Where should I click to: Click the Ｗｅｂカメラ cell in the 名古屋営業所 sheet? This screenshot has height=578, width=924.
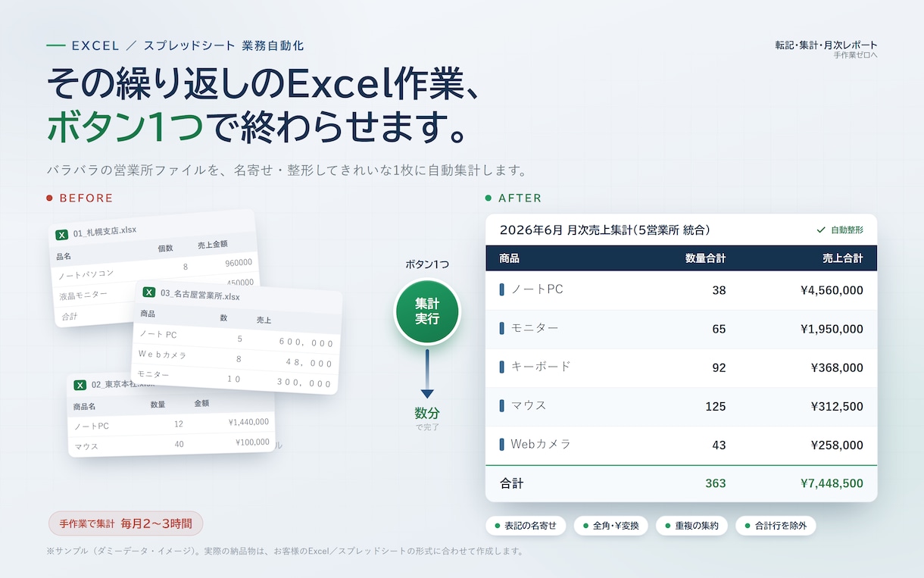(163, 355)
